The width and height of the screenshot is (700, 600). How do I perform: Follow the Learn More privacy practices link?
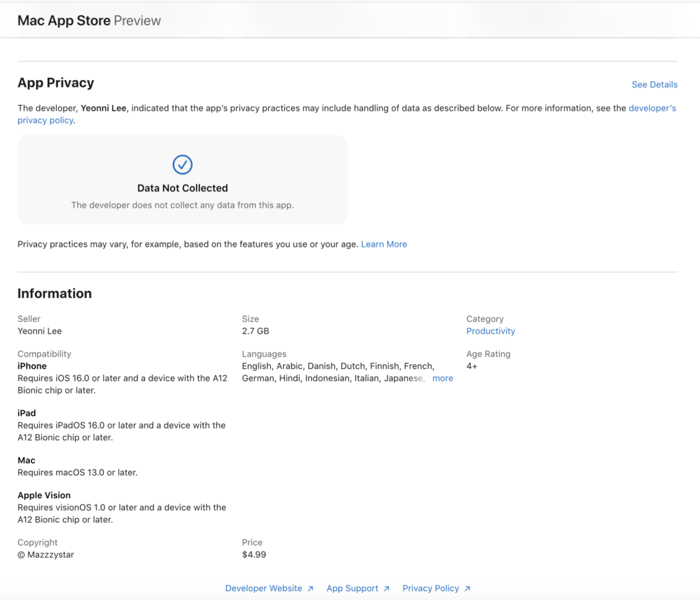[x=383, y=244]
